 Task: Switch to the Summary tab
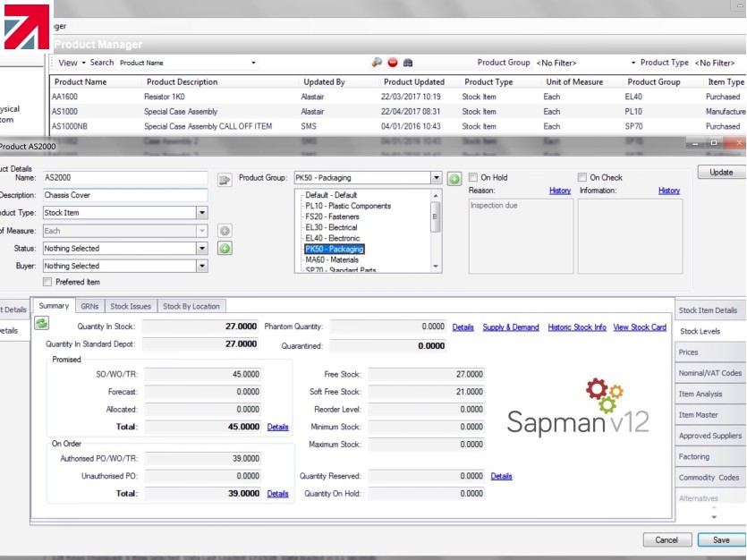pyautogui.click(x=54, y=306)
